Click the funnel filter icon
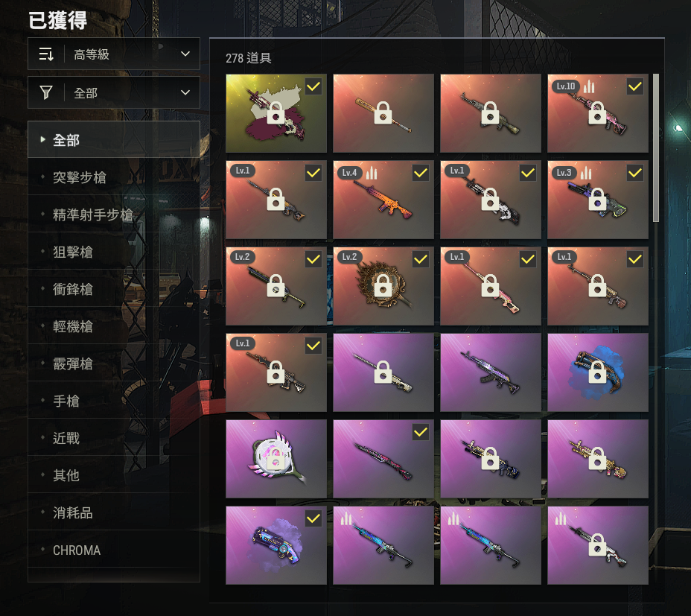Viewport: 691px width, 616px height. [46, 92]
